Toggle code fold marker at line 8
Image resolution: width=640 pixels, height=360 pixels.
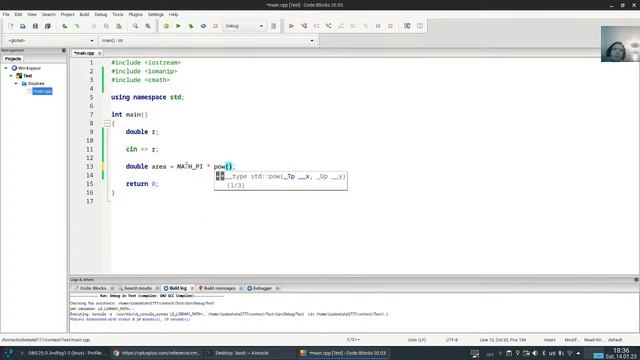coord(107,123)
